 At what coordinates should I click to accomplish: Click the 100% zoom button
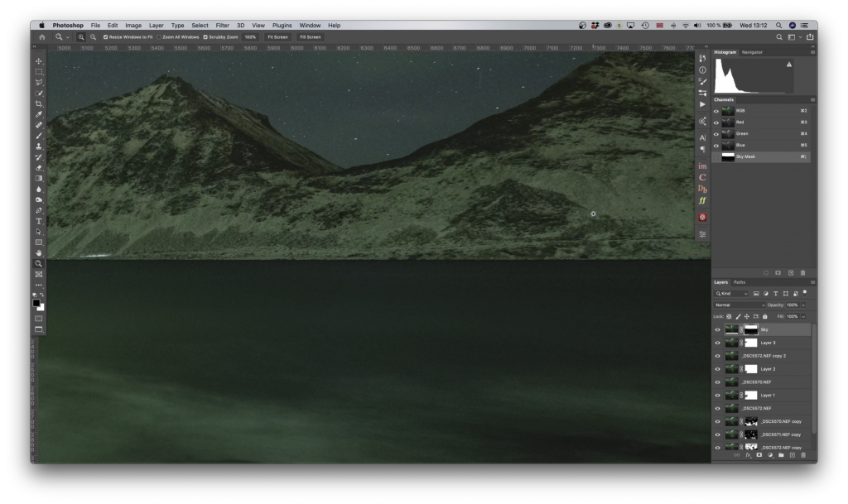[x=250, y=37]
